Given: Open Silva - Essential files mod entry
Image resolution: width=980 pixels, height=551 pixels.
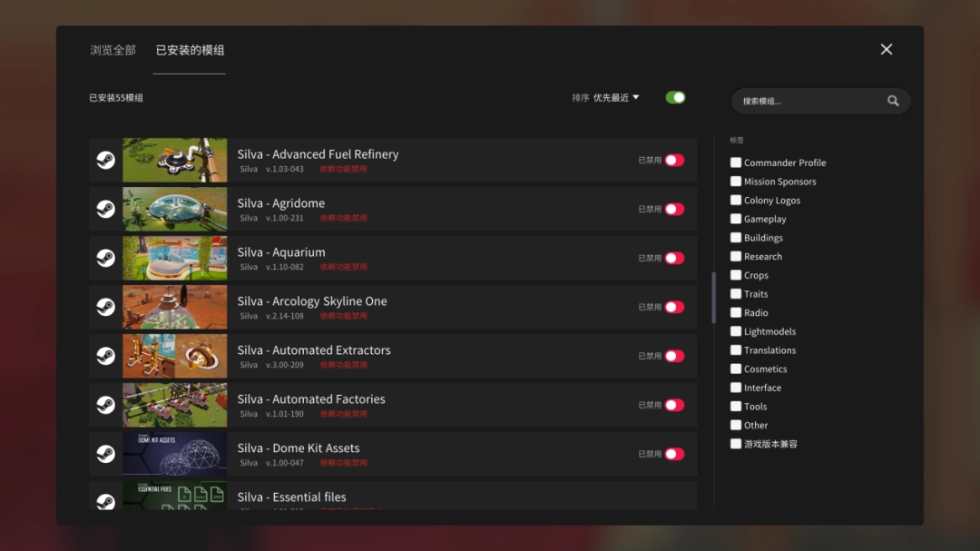Looking at the screenshot, I should pos(291,497).
